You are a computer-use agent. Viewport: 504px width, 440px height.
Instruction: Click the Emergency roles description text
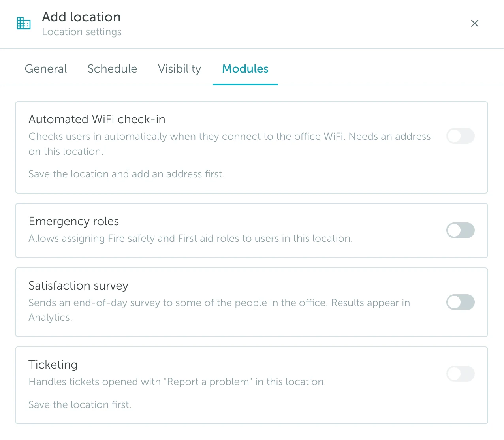click(190, 239)
